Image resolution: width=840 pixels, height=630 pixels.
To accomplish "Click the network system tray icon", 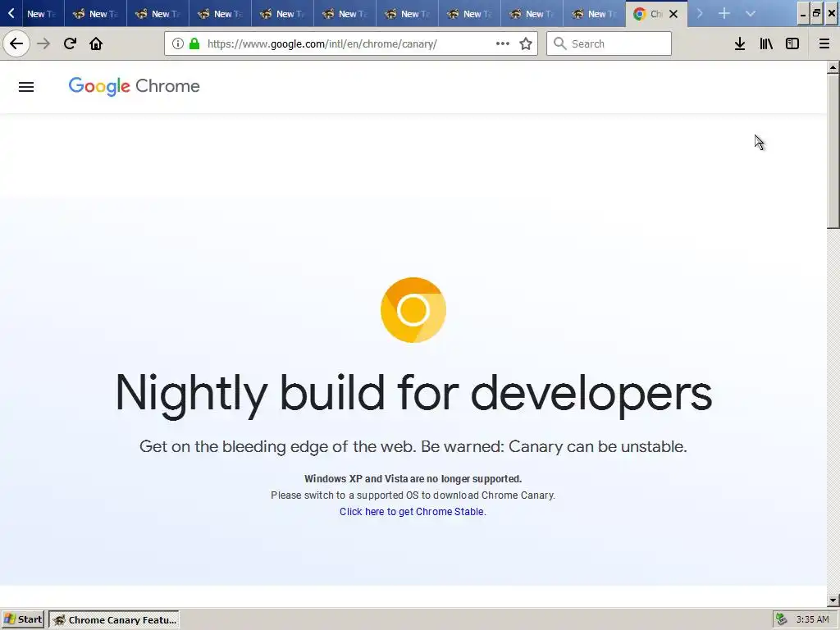I will 782,620.
